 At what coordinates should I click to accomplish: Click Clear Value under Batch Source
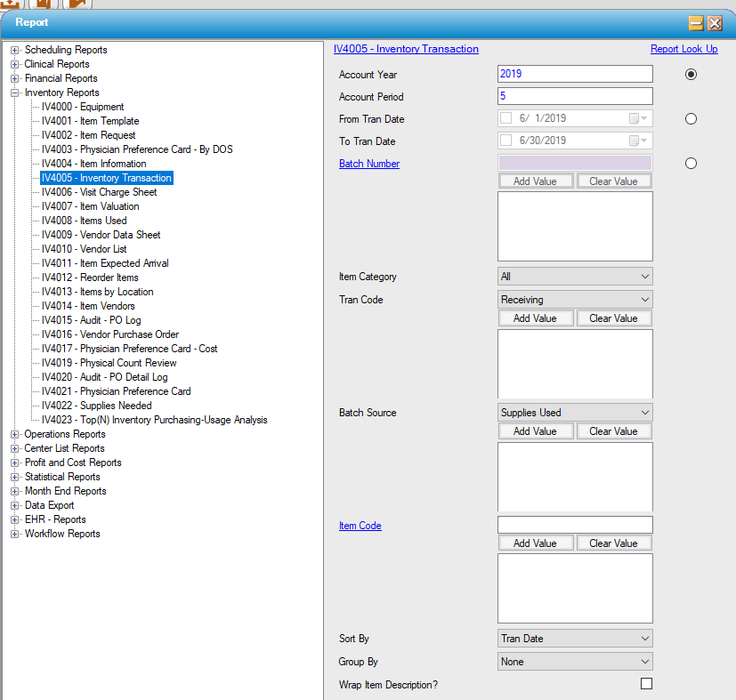click(613, 431)
